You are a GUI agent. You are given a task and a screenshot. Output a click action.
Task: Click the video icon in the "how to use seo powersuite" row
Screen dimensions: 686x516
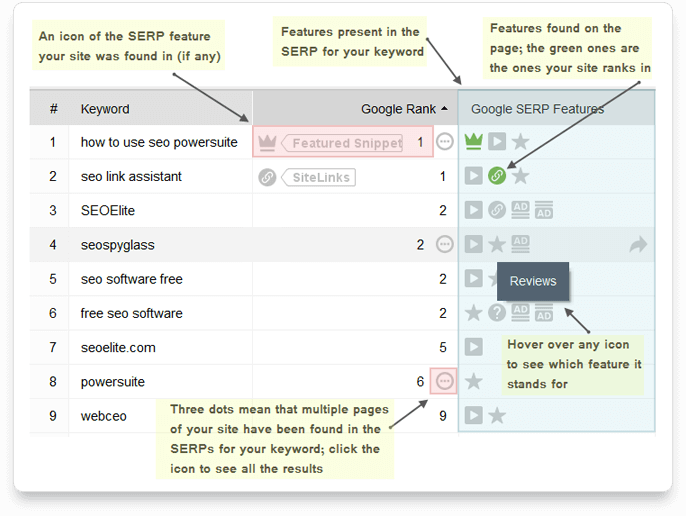coord(497,141)
